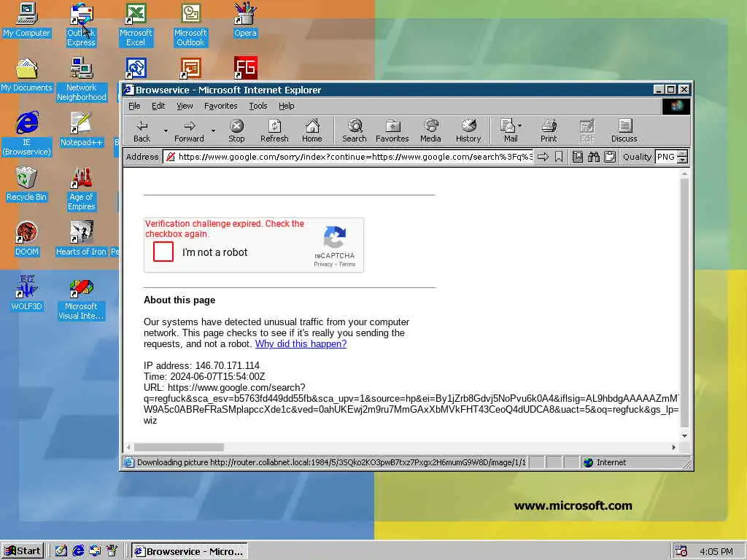Click the Browservice taskbar button

(189, 551)
